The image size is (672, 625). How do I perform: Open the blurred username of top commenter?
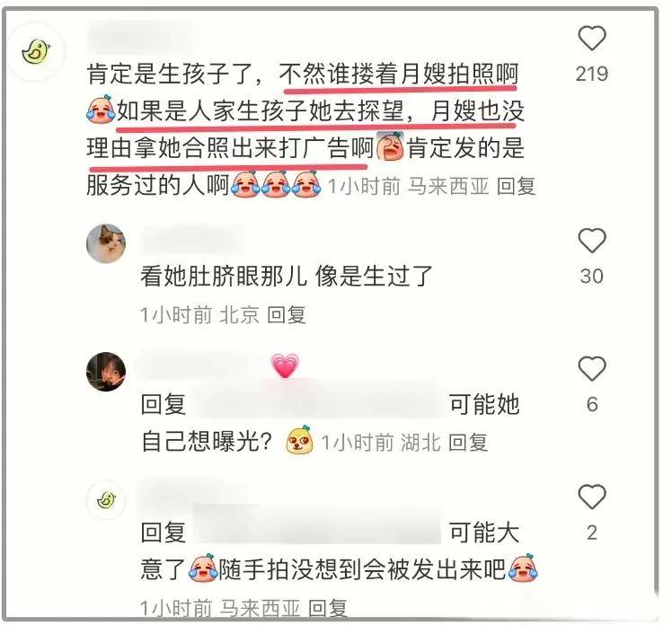click(x=141, y=38)
